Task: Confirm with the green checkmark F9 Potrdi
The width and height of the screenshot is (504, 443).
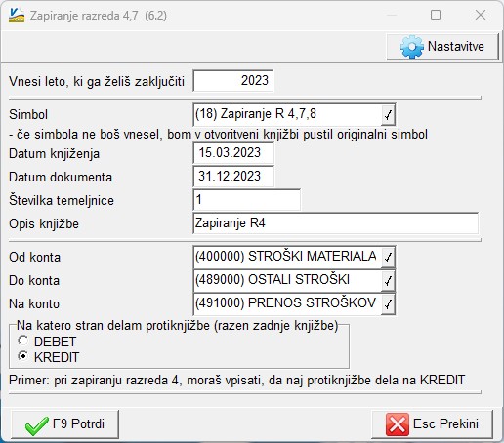Action: pyautogui.click(x=64, y=424)
